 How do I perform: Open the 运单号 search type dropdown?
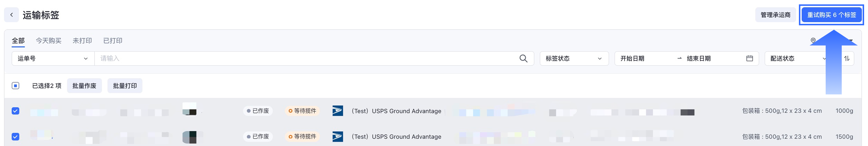point(53,58)
